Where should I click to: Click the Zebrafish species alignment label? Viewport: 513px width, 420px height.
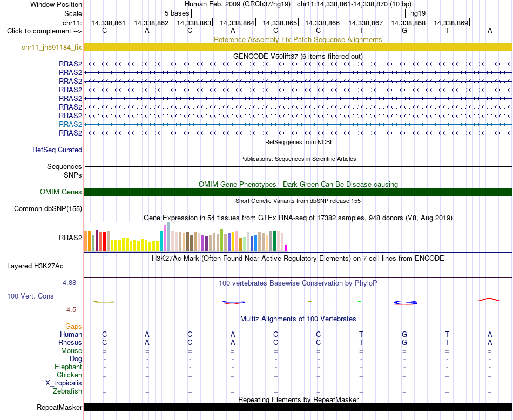pos(67,391)
